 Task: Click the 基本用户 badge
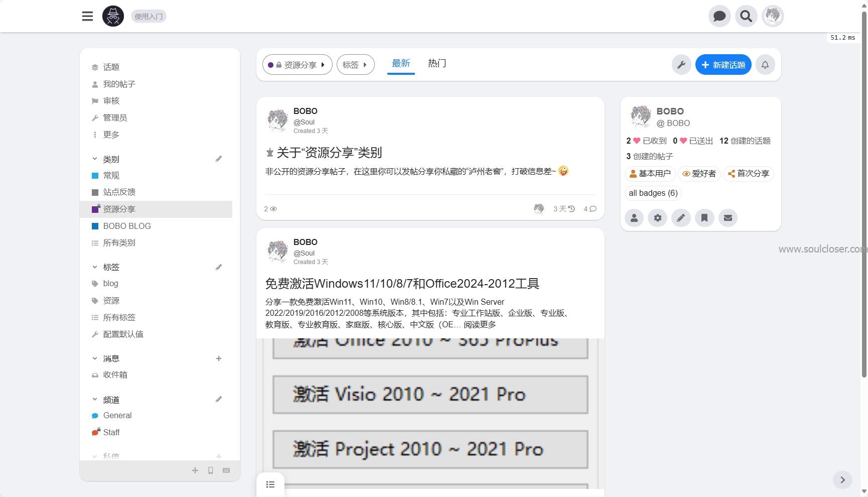coord(650,174)
